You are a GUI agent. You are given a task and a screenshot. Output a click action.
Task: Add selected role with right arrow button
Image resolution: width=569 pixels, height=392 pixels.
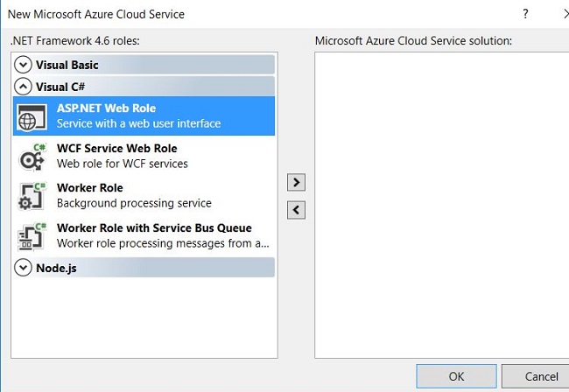pos(297,182)
